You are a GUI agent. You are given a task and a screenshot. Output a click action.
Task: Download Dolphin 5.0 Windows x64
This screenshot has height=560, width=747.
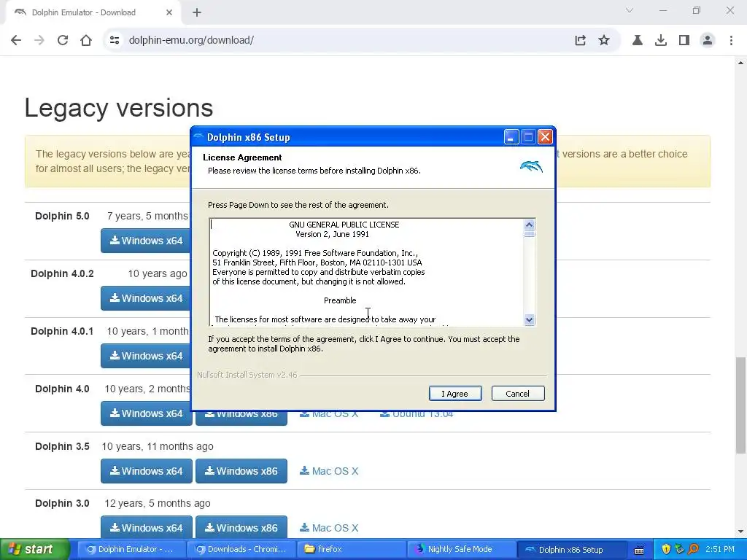(x=146, y=241)
